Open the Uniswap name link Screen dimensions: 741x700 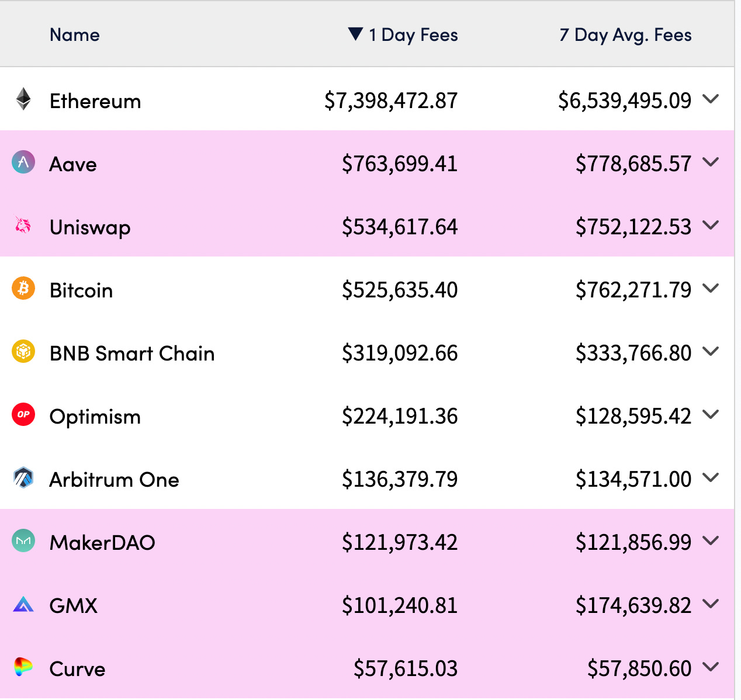click(90, 227)
